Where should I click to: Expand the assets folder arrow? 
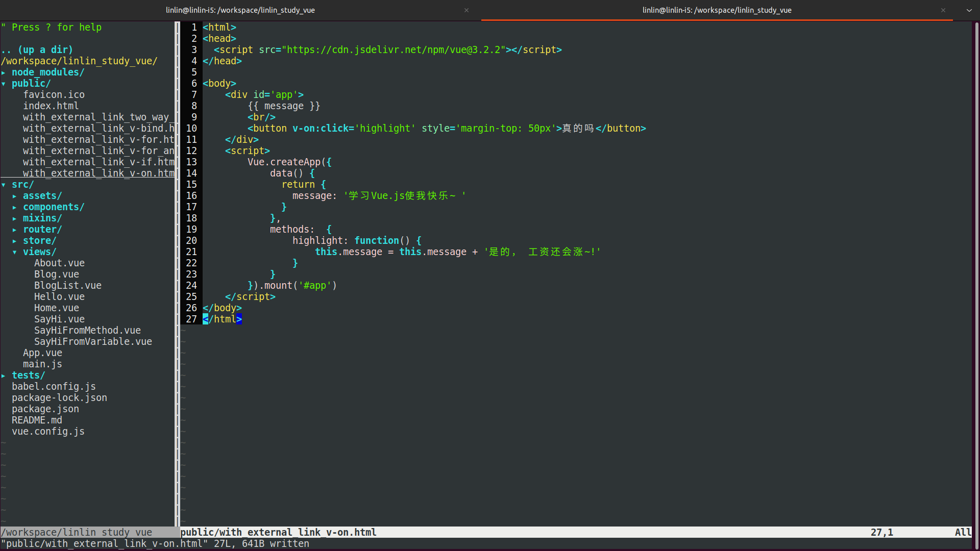pos(15,196)
